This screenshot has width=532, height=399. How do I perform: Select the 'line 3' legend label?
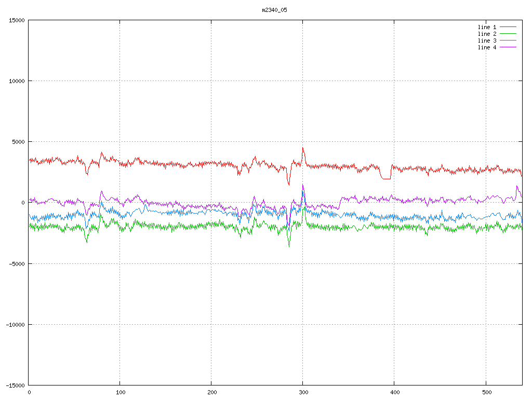[487, 41]
